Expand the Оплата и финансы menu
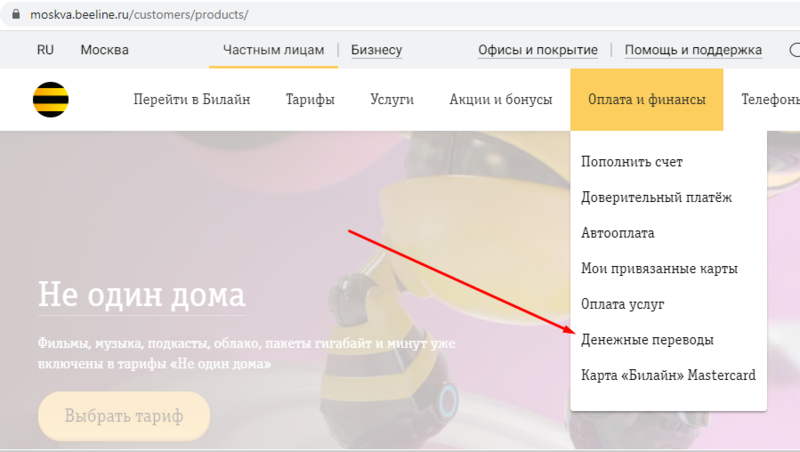 pyautogui.click(x=647, y=99)
